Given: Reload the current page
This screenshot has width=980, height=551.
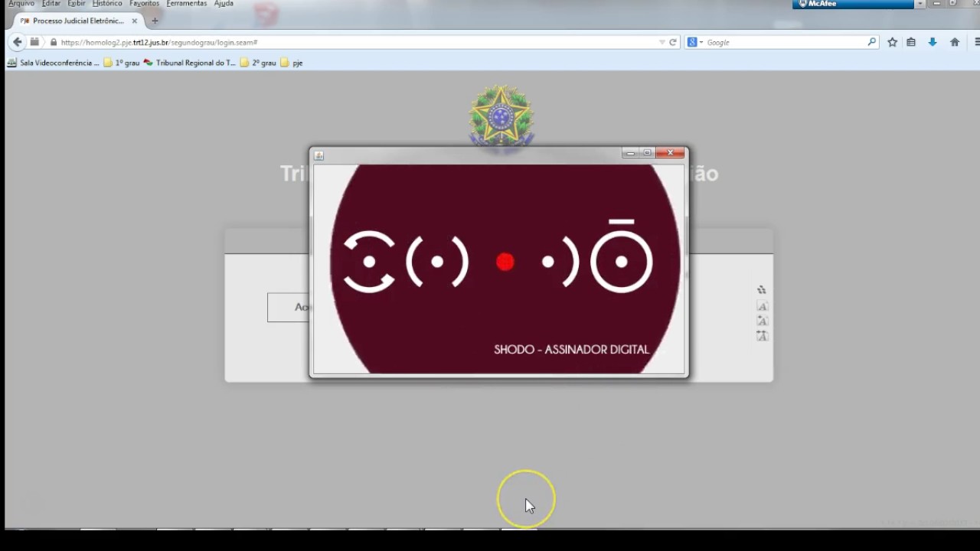Looking at the screenshot, I should pos(673,42).
